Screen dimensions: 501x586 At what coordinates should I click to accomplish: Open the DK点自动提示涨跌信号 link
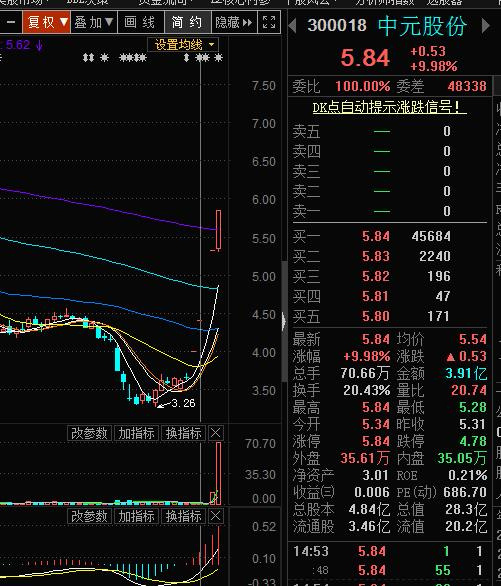click(389, 108)
